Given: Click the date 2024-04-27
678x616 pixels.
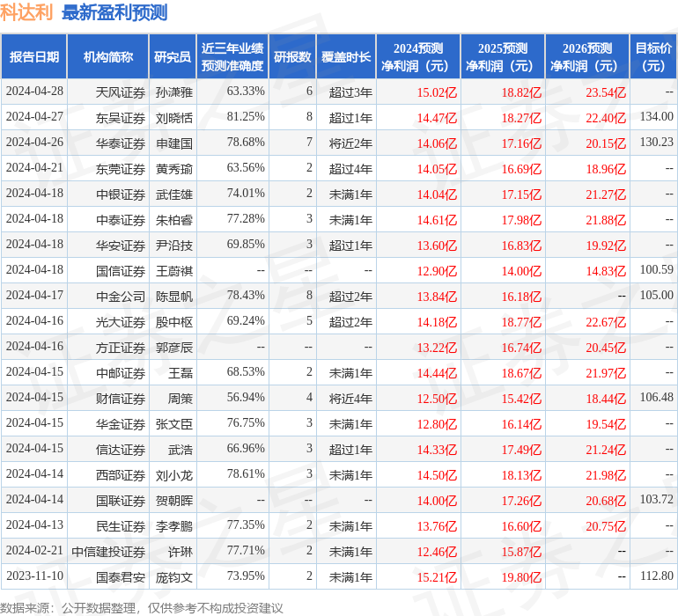Looking at the screenshot, I should (34, 117).
